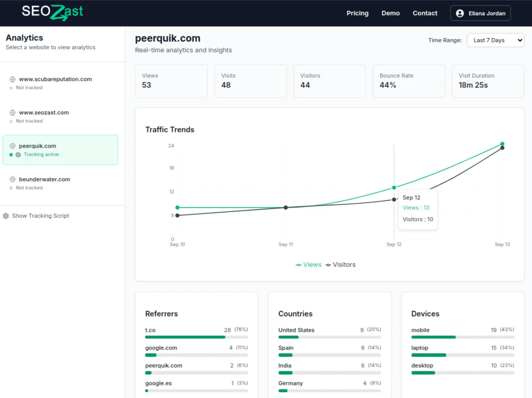
Task: Click the Sep 13 Views data point
Action: pos(502,144)
